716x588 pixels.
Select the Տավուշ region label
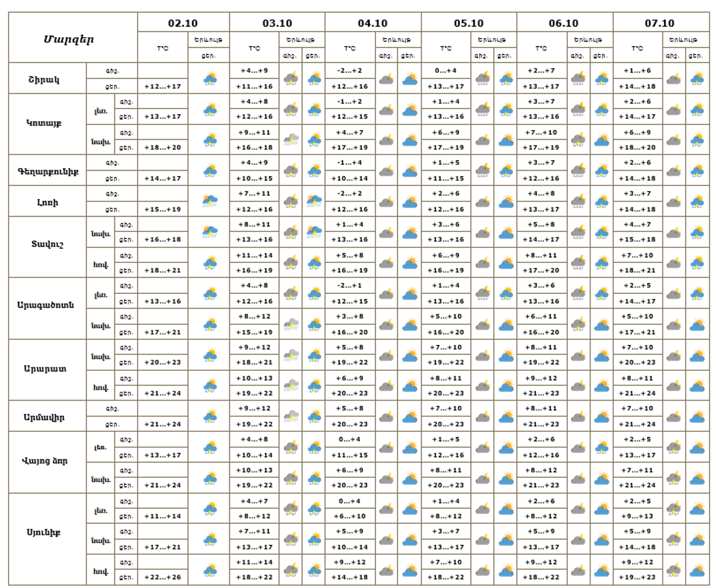point(47,244)
